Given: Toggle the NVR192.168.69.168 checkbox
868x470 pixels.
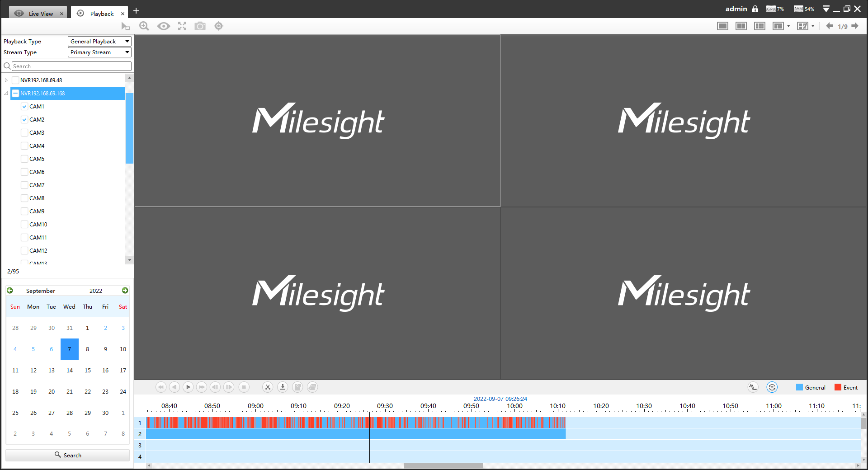Looking at the screenshot, I should [x=15, y=94].
